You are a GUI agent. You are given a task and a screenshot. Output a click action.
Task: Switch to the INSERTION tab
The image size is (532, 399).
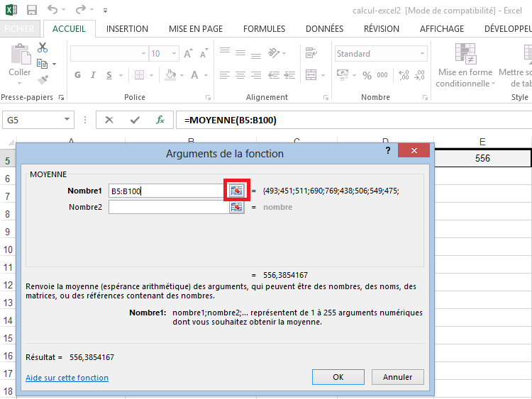[x=127, y=29]
